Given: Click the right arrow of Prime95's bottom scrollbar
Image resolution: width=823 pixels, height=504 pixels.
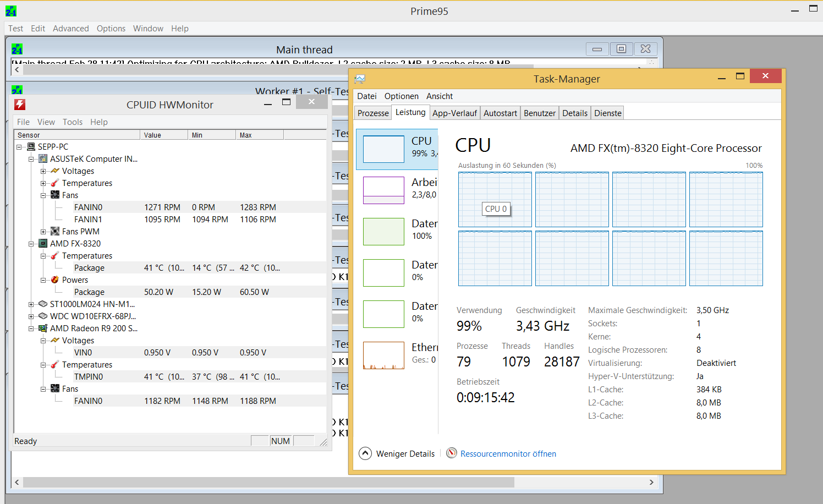Looking at the screenshot, I should [651, 483].
